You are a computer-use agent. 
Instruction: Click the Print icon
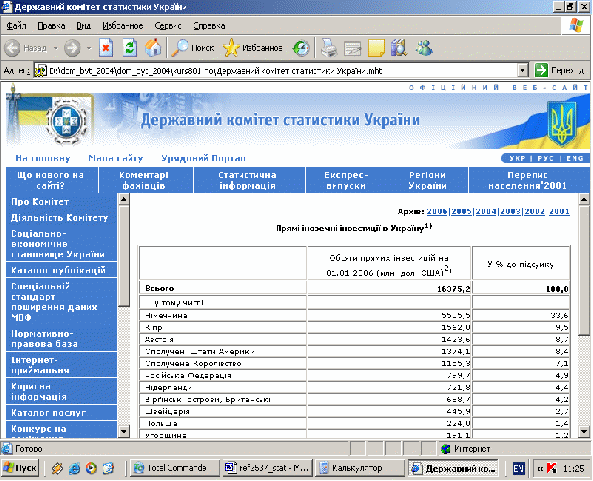coord(329,48)
